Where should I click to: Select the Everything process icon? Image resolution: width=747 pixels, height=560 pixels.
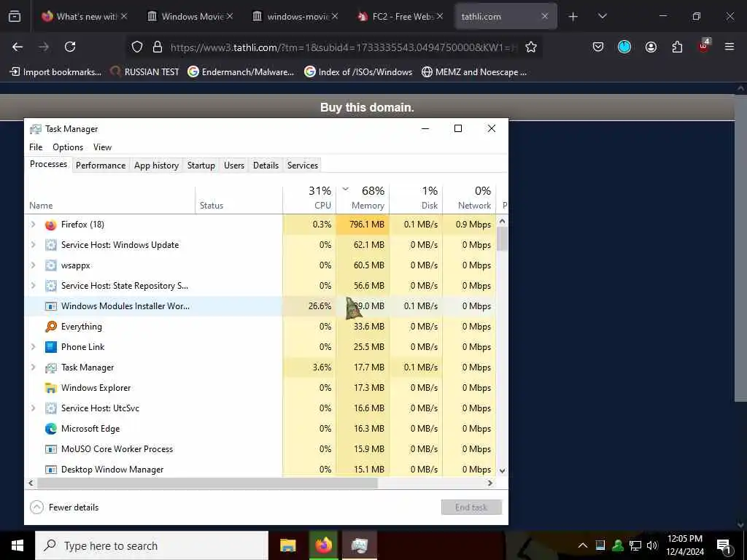coord(51,326)
